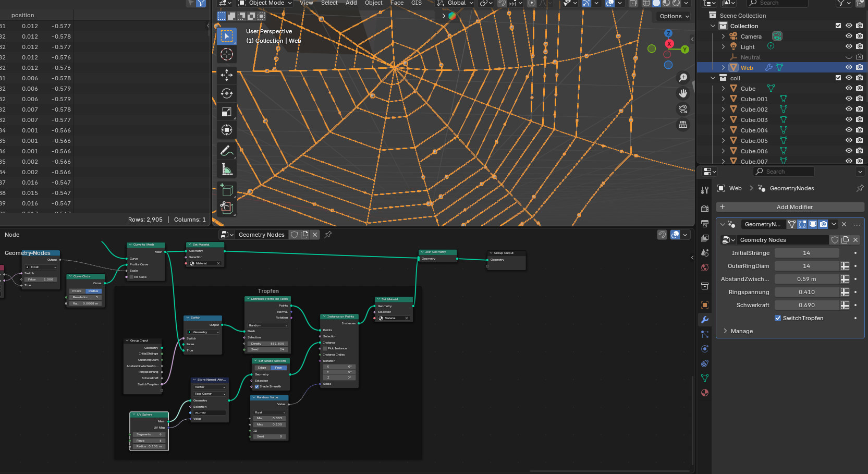868x474 pixels.
Task: Open modifier extras dropdown arrow
Action: click(x=834, y=224)
